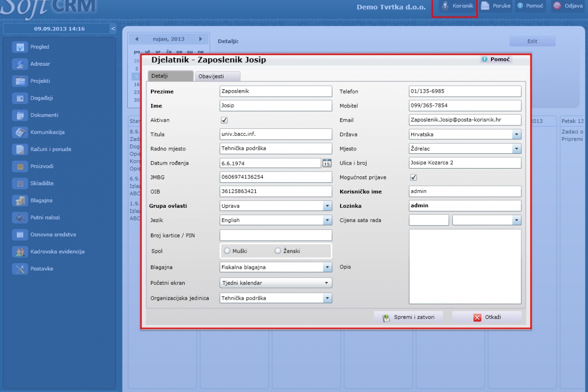
Task: Expand the Država dropdown
Action: tap(516, 134)
